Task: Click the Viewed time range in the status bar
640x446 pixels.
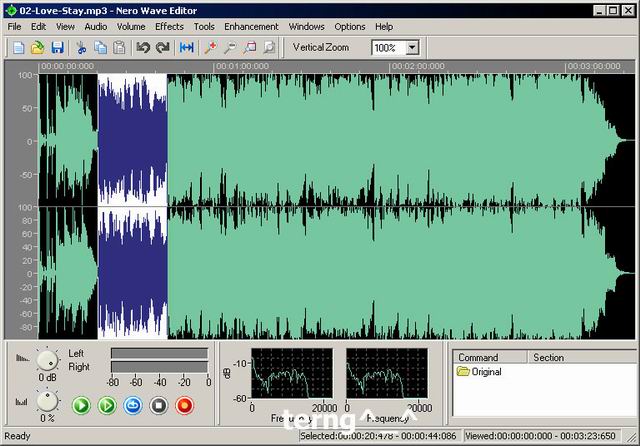Action: pyautogui.click(x=540, y=436)
